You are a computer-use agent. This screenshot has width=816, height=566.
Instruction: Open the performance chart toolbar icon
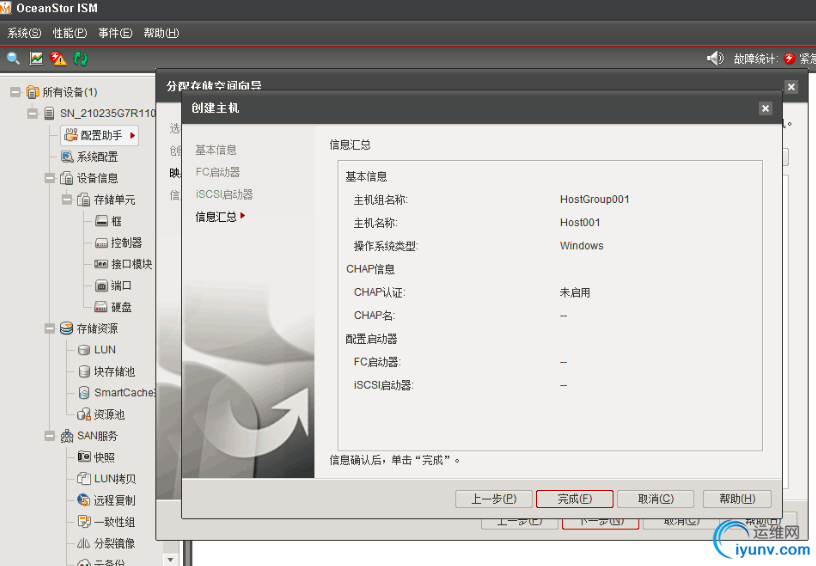click(x=36, y=58)
